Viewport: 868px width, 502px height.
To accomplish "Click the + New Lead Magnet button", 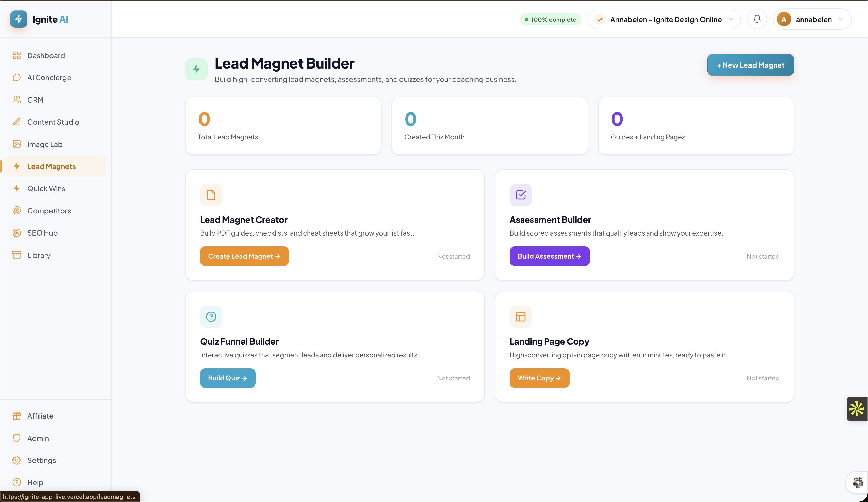I will tap(750, 65).
